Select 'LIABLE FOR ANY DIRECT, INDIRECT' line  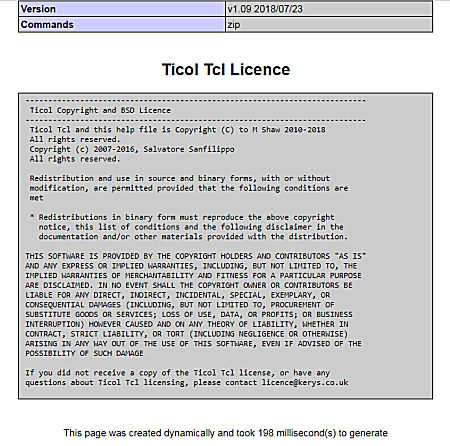tap(178, 295)
